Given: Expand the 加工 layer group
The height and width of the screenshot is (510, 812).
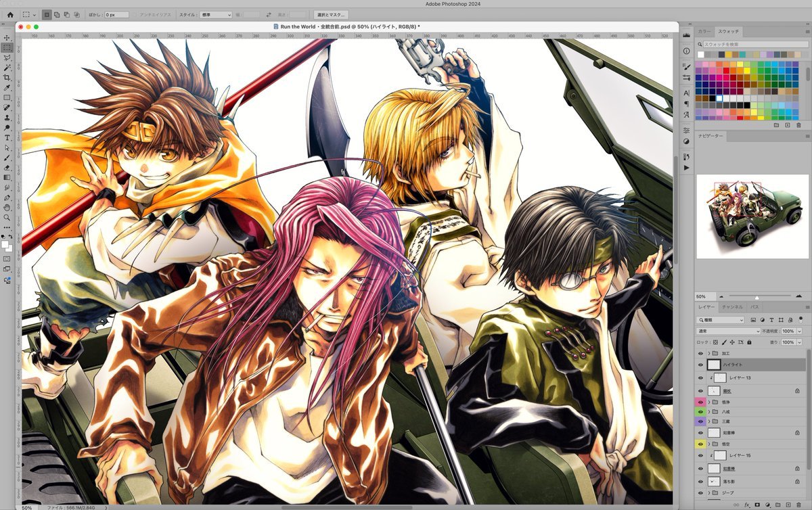Looking at the screenshot, I should tap(709, 354).
